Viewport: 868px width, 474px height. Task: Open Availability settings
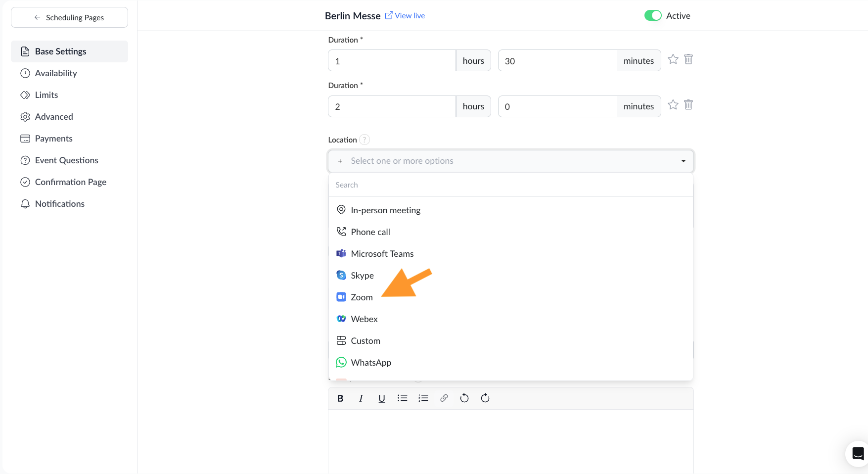point(69,73)
